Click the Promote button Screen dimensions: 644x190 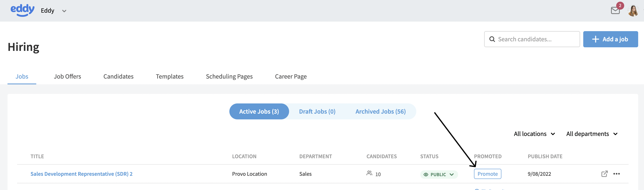point(488,174)
